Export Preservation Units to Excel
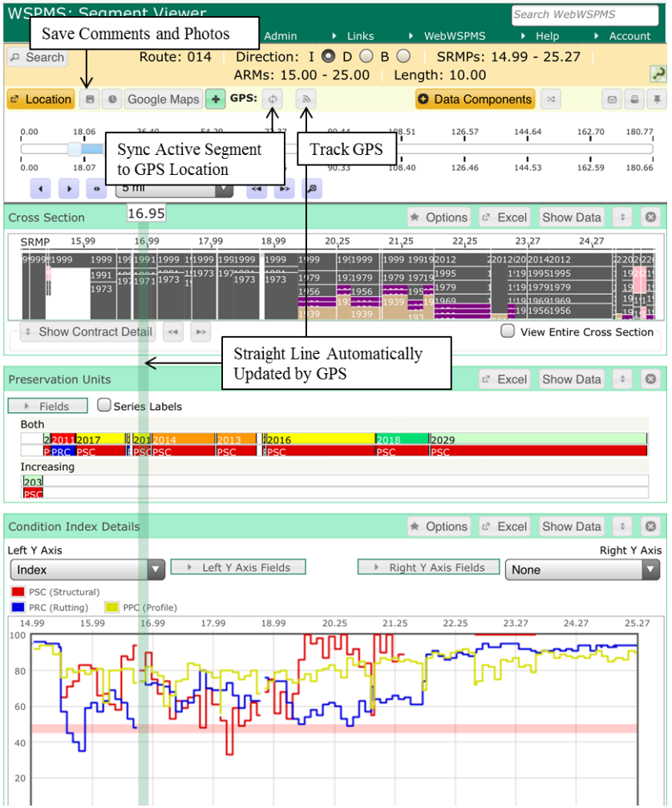This screenshot has height=808, width=672. coord(504,380)
